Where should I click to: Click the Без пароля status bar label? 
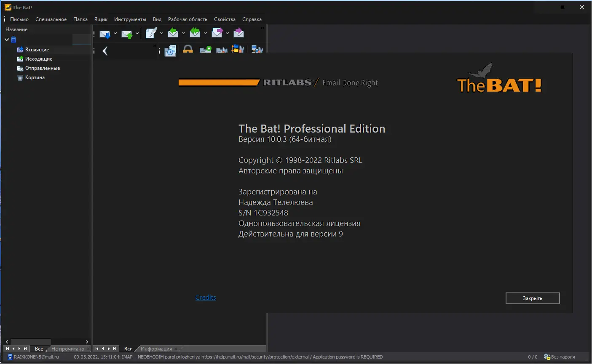tap(563, 357)
